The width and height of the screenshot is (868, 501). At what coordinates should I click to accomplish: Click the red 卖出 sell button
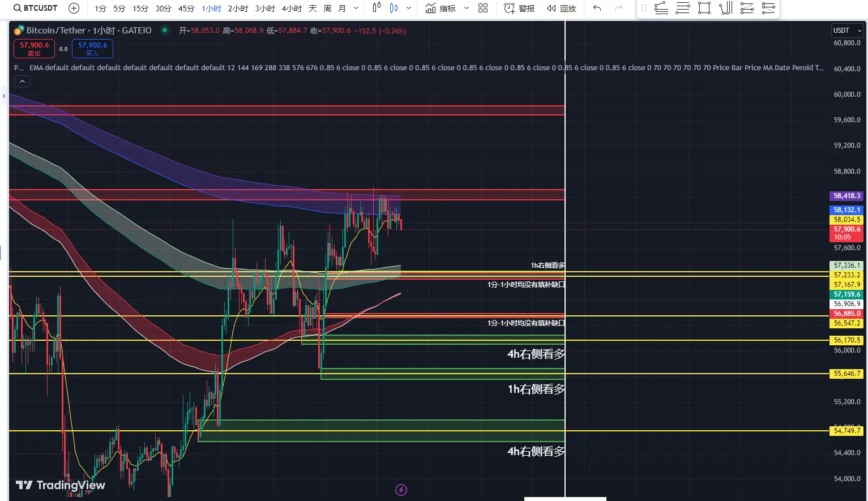click(35, 49)
